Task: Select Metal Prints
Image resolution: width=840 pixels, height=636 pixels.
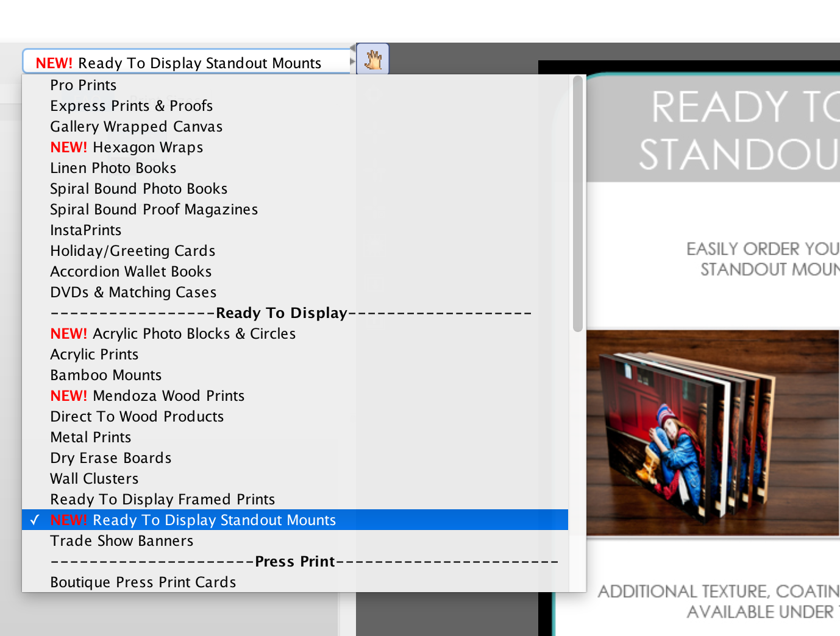Action: [x=295, y=437]
